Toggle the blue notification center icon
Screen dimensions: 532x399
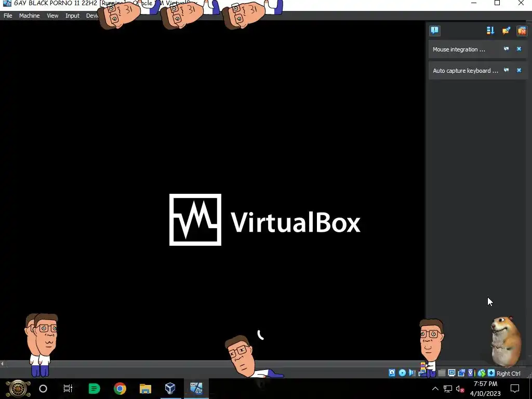435,31
